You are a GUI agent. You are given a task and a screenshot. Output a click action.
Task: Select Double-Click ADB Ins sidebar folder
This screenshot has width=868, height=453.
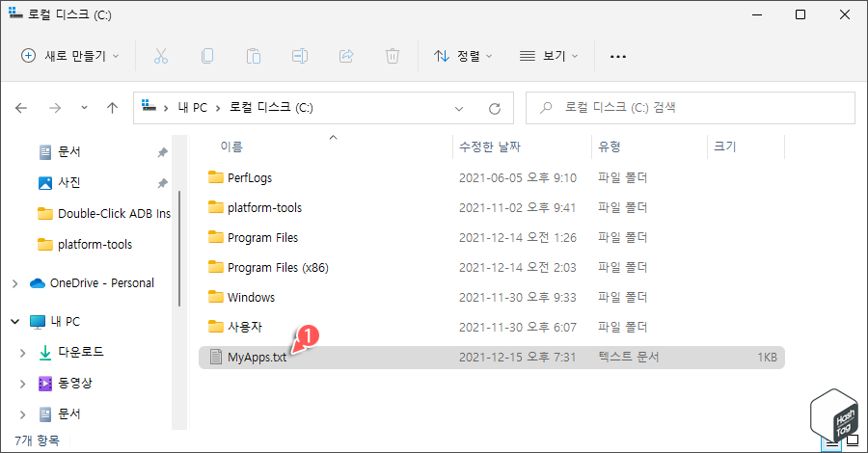tap(103, 214)
